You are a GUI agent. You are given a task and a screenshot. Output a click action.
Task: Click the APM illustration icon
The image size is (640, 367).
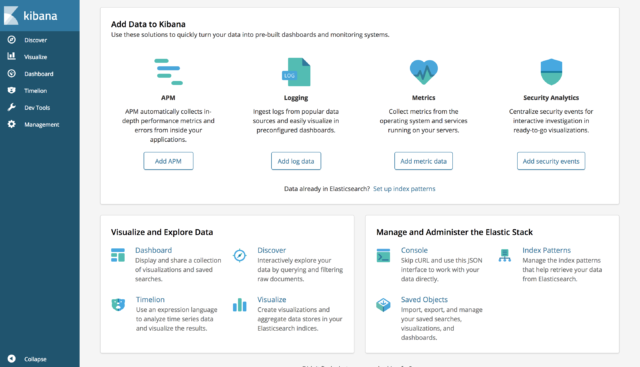click(168, 72)
